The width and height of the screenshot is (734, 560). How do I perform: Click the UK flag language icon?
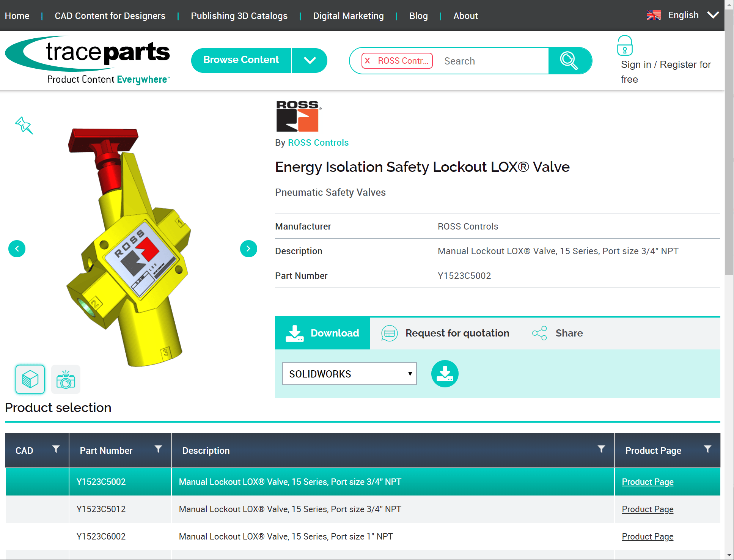(654, 15)
